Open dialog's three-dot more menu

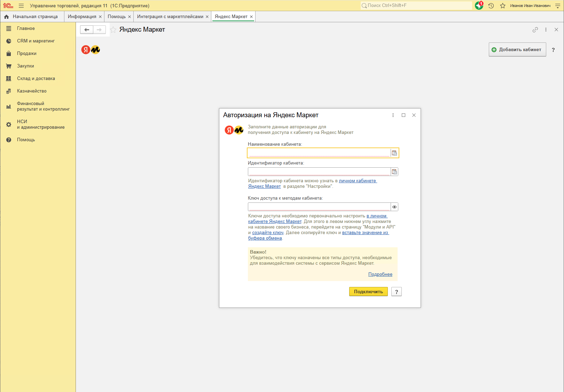(x=393, y=115)
